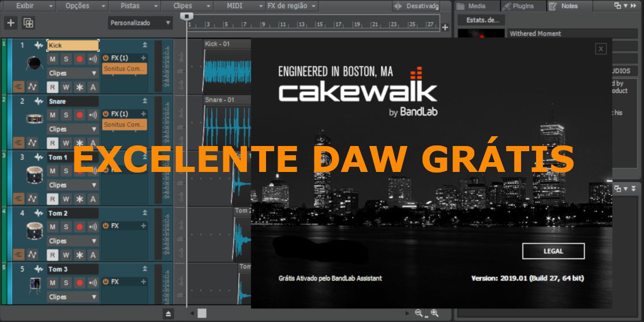Solo the Tom 2 track
This screenshot has height=322, width=644.
tap(66, 226)
